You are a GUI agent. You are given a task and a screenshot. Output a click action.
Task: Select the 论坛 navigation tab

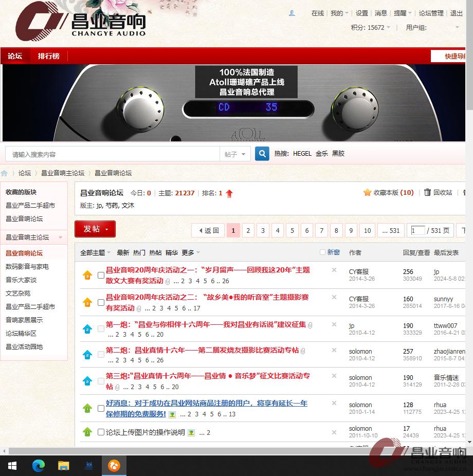coord(15,56)
